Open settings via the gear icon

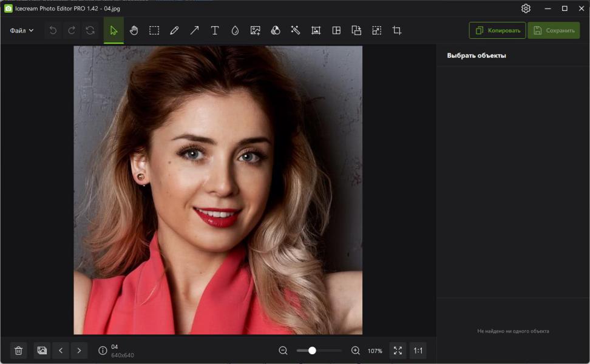526,8
